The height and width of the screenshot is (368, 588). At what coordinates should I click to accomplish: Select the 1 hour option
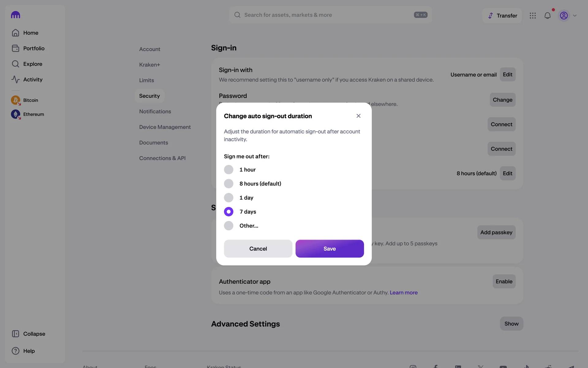(228, 170)
